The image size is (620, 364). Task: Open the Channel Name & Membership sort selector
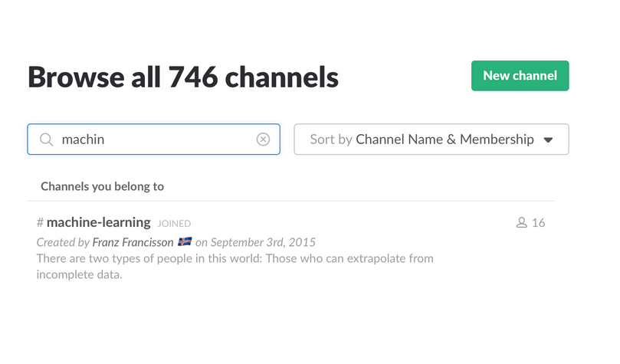431,139
